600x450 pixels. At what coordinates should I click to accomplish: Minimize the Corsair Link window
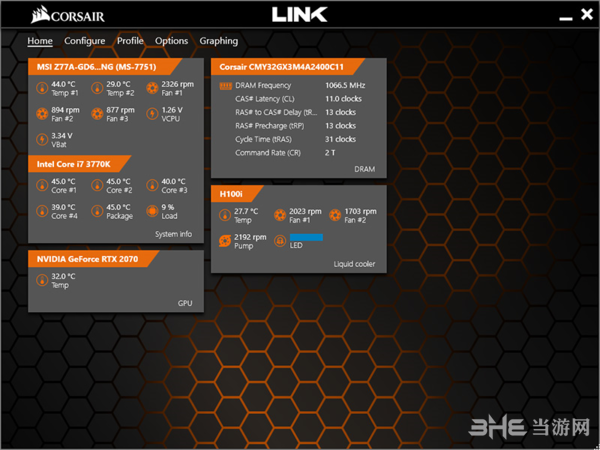[566, 18]
